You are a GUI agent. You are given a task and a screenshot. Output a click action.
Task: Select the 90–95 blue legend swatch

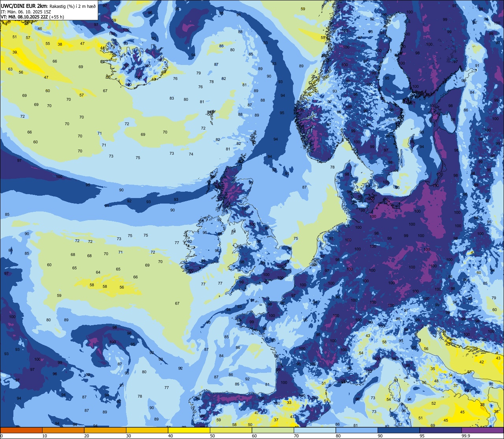click(x=398, y=430)
